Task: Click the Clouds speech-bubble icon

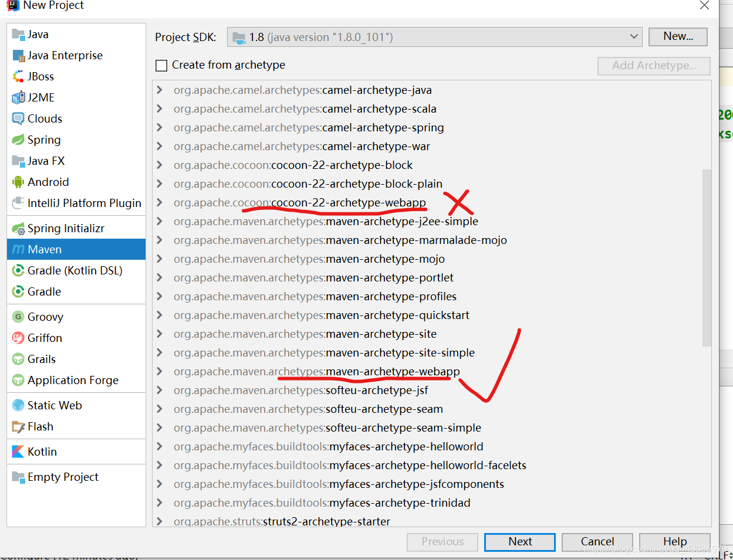Action: pyautogui.click(x=18, y=118)
